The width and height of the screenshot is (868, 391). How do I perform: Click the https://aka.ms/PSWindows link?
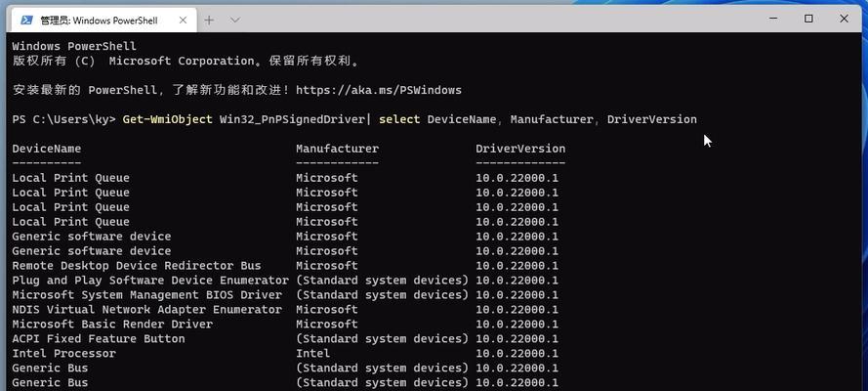[x=379, y=90]
